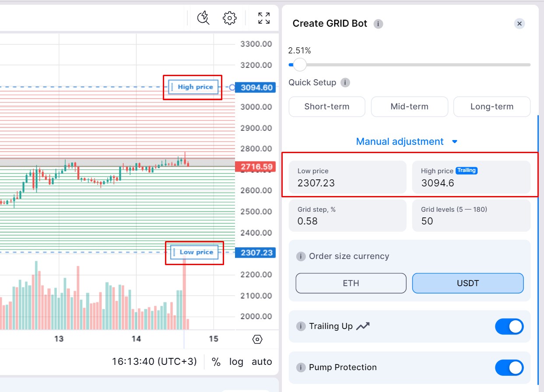544x392 pixels.
Task: Click the Quick Setup info icon
Action: click(x=345, y=83)
